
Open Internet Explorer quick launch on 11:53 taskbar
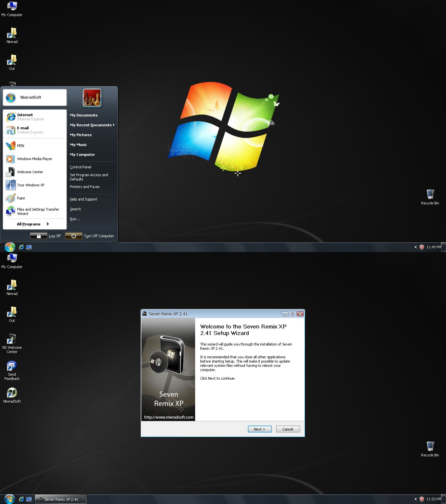[x=21, y=499]
